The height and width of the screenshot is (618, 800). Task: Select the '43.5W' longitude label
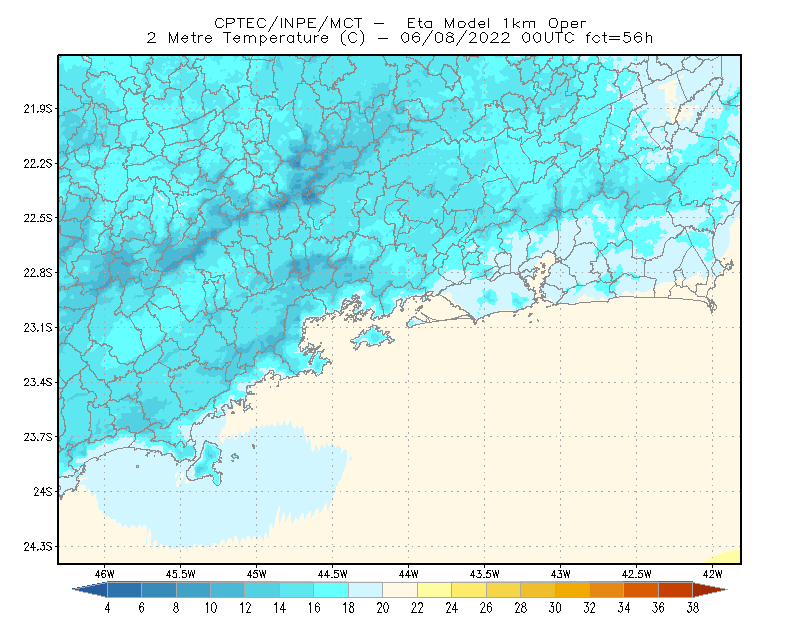pyautogui.click(x=485, y=574)
